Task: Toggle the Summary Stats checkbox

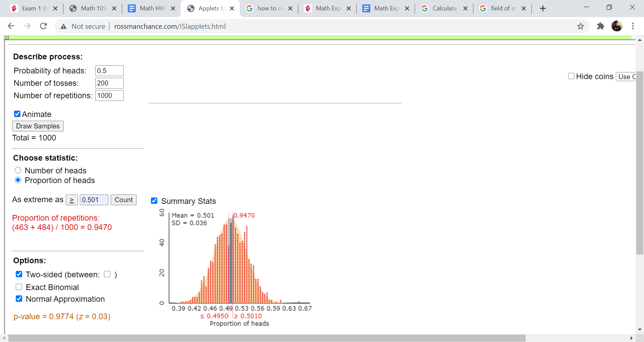Action: (154, 201)
